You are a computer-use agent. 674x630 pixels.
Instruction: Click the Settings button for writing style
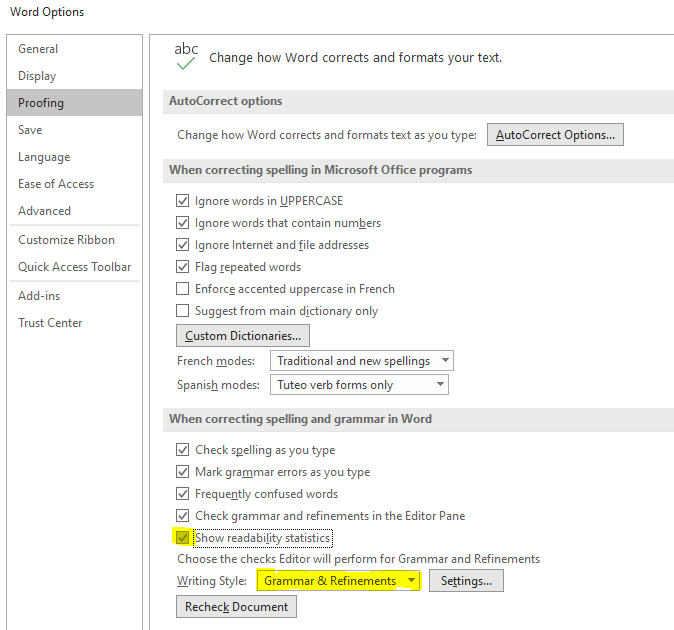466,581
